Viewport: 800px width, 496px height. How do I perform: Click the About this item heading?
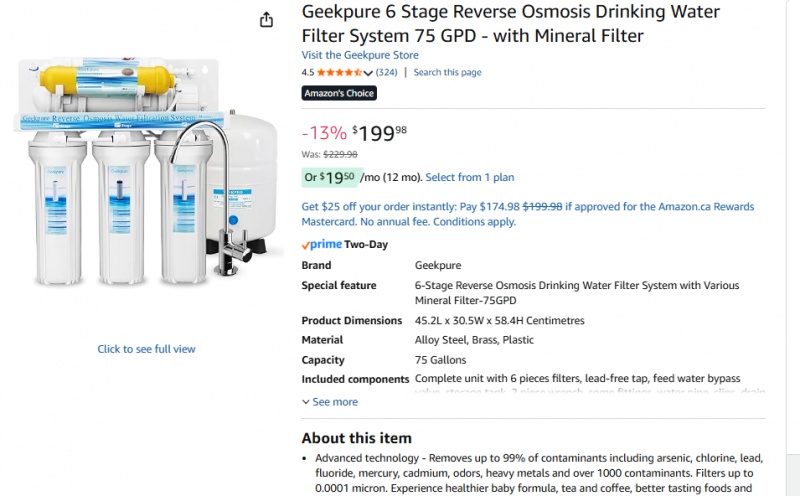[x=356, y=438]
